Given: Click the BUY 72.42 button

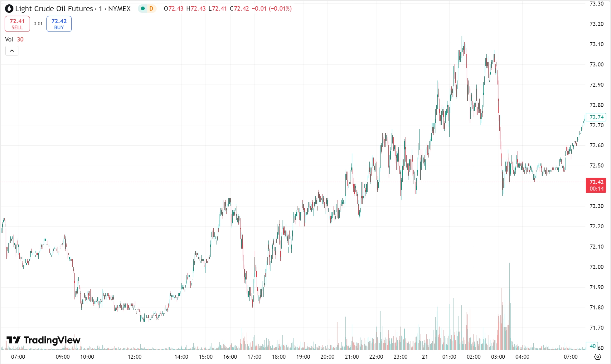Looking at the screenshot, I should point(59,24).
